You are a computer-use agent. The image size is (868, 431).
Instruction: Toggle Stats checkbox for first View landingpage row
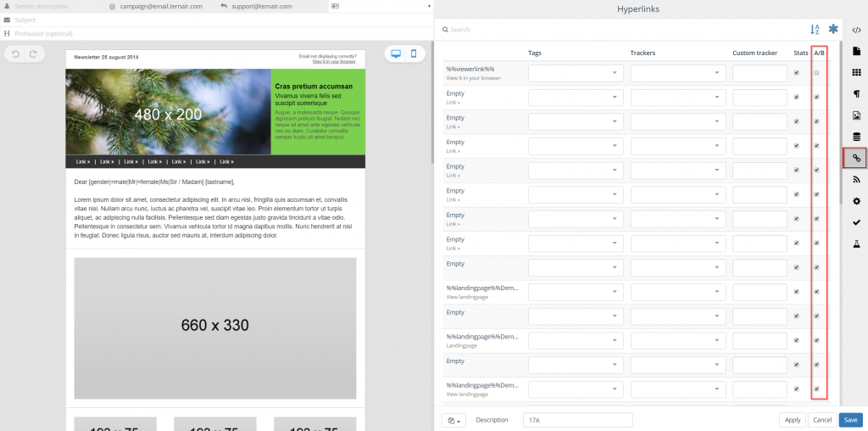[797, 291]
